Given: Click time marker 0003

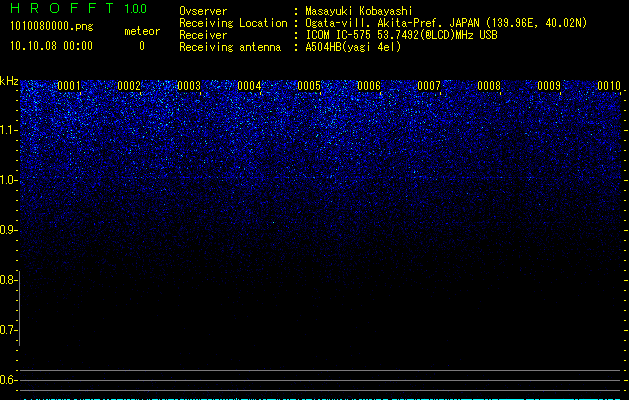Looking at the screenshot, I should click(x=189, y=86).
